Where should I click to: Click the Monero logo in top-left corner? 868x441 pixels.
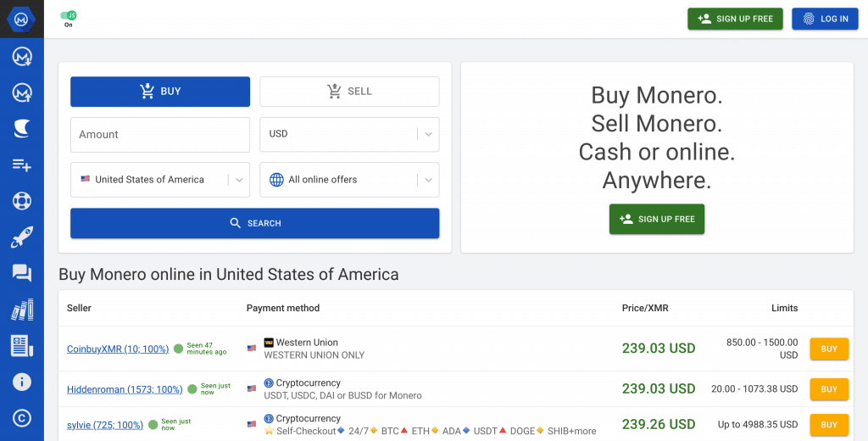click(x=21, y=19)
